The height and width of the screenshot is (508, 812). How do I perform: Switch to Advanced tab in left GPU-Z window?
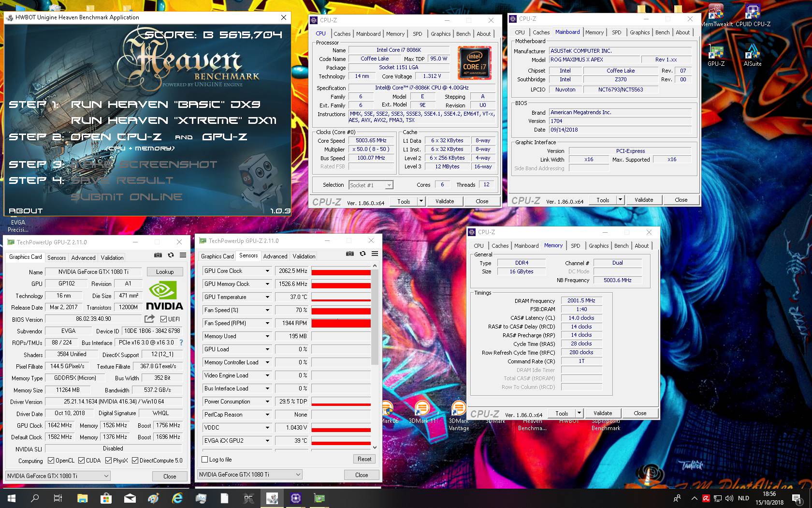pos(83,258)
